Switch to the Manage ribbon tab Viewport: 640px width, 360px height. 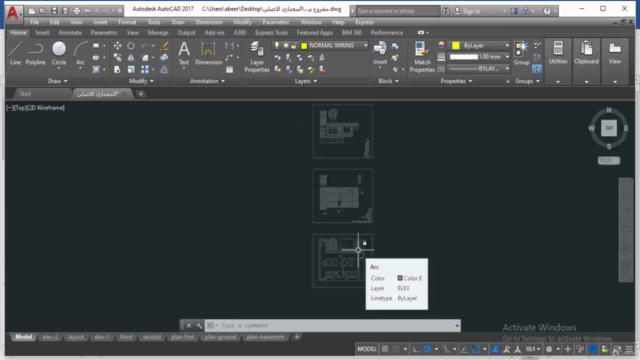158,32
